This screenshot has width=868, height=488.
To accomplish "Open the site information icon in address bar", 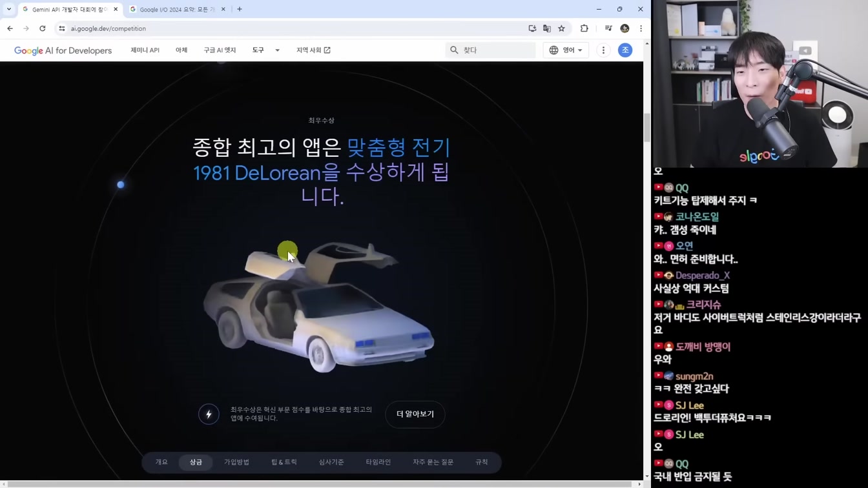I will coord(62,28).
